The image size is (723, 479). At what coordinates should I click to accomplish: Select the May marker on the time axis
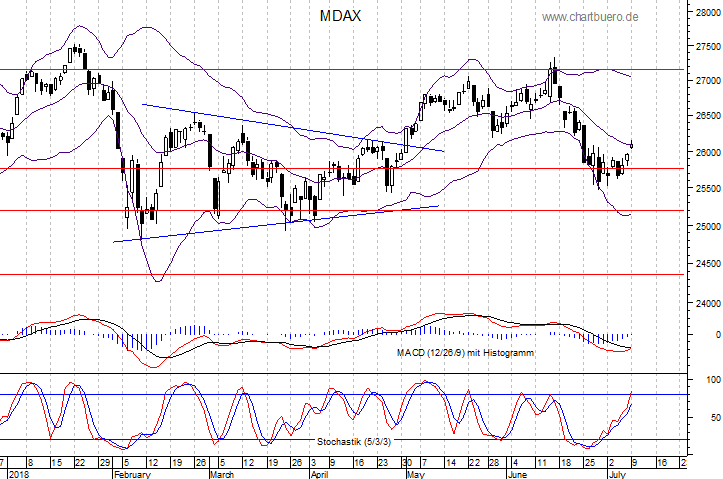point(413,475)
